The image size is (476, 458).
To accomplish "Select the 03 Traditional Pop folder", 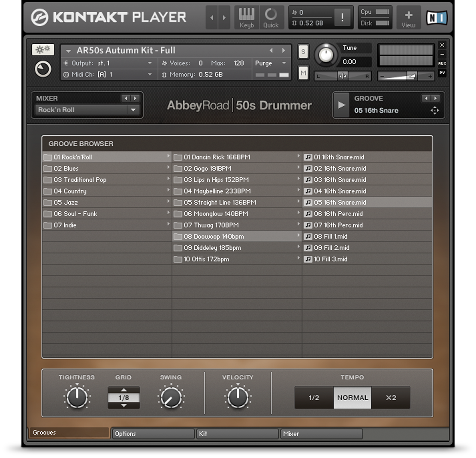I will click(107, 180).
